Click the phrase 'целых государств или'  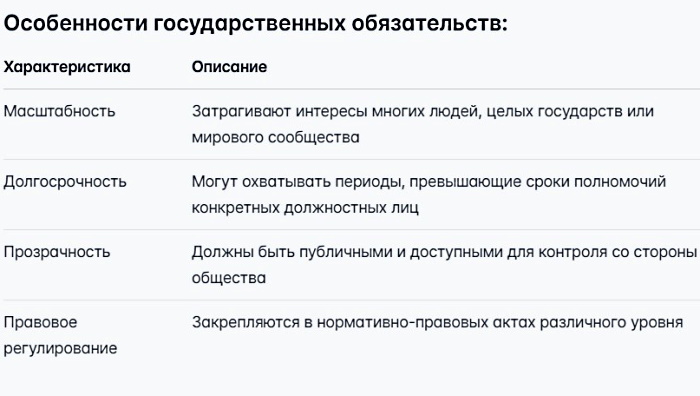coord(570,111)
